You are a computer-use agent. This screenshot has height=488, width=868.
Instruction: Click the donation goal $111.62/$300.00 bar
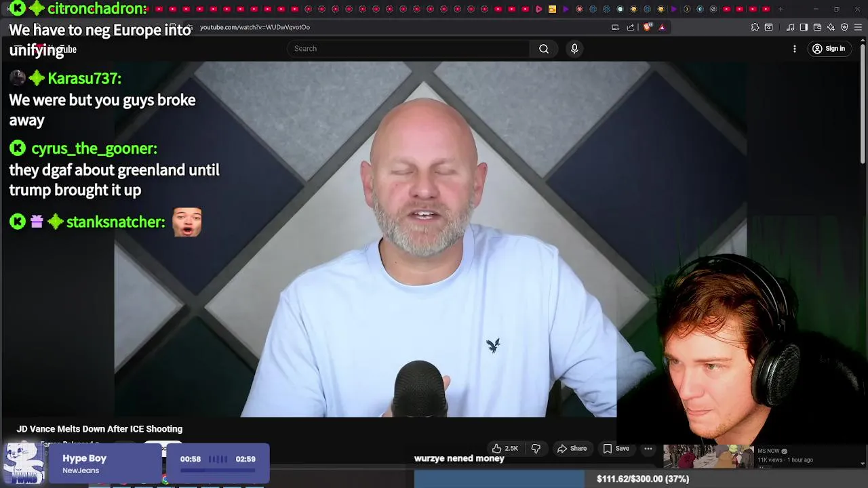pyautogui.click(x=641, y=479)
